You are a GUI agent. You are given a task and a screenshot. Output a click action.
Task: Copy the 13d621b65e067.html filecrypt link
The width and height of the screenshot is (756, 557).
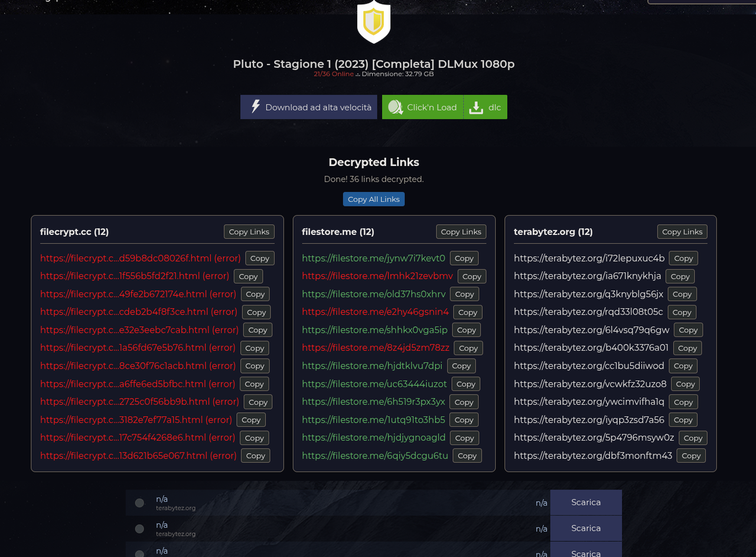tap(256, 455)
